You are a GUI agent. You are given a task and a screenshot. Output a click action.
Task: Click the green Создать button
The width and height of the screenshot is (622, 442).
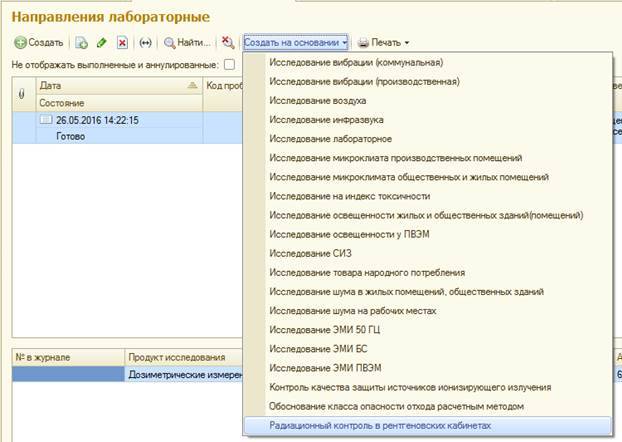coord(39,43)
